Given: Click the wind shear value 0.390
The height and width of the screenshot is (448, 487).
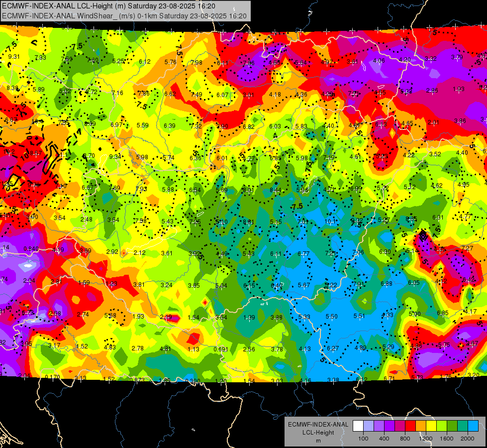Looking at the screenshot, I should (x=193, y=381).
